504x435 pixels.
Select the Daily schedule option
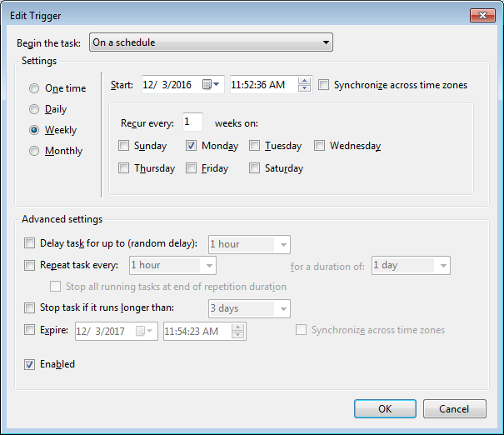[x=34, y=109]
